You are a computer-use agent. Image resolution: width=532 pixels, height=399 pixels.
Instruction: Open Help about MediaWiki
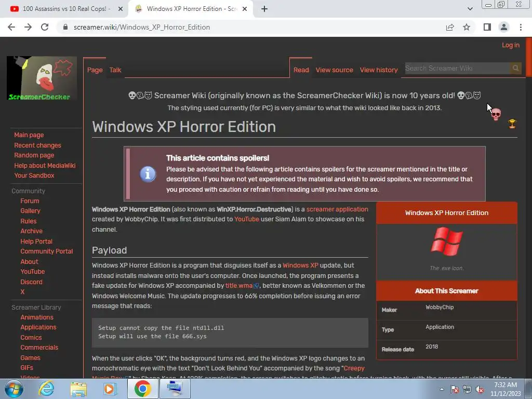pos(45,166)
